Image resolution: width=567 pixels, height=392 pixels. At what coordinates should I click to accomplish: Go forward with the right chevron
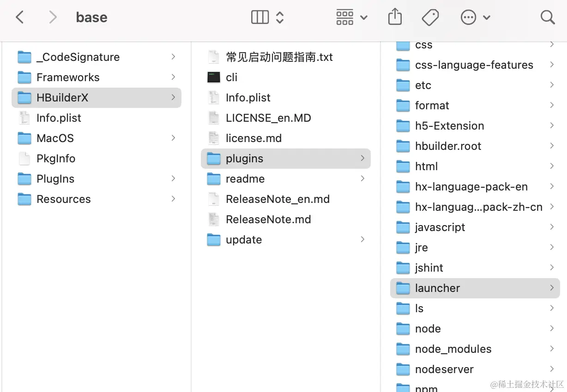tap(53, 18)
